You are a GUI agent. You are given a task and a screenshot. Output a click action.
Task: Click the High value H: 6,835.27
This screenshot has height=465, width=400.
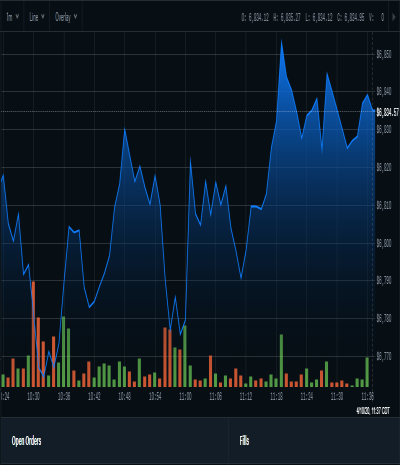click(x=287, y=17)
